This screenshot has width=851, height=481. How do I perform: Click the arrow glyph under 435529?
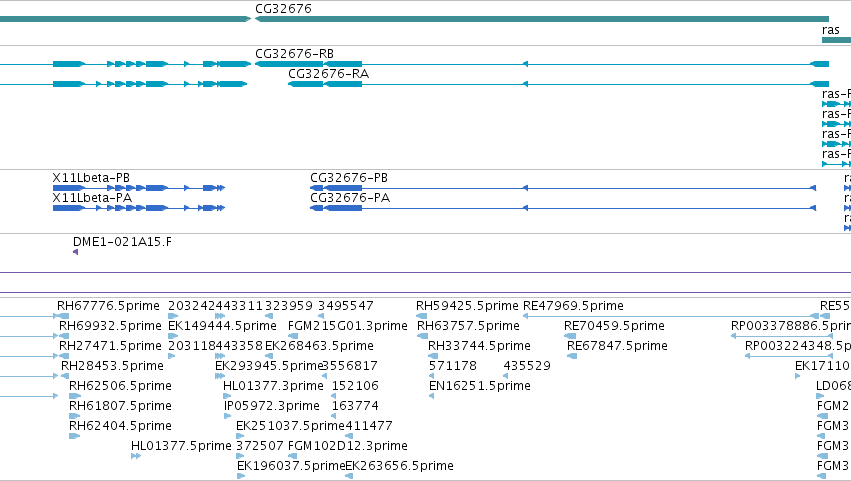[506, 376]
